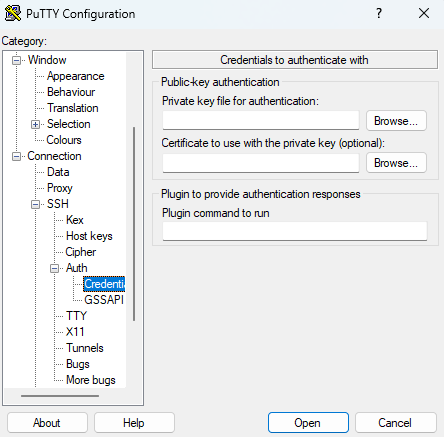Browse for certificate file

tap(396, 163)
